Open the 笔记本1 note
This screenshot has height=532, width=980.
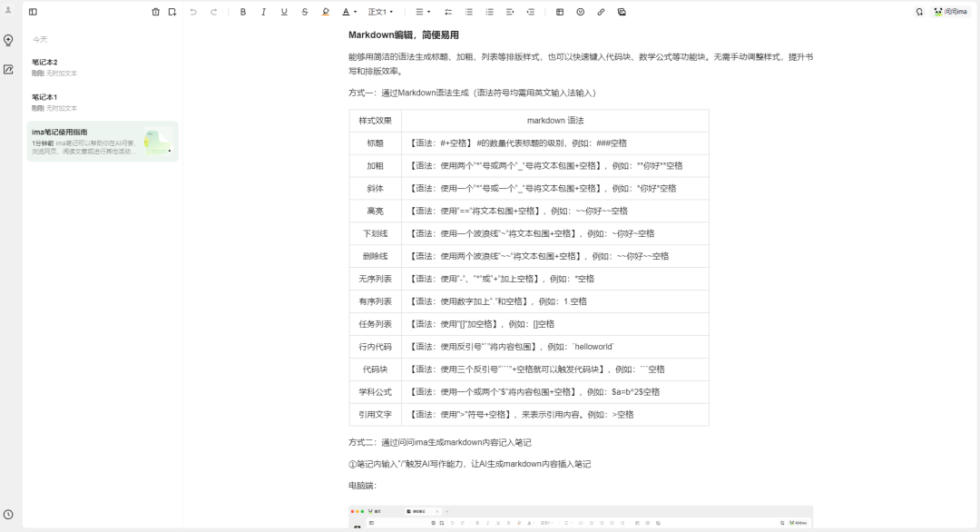[103, 103]
